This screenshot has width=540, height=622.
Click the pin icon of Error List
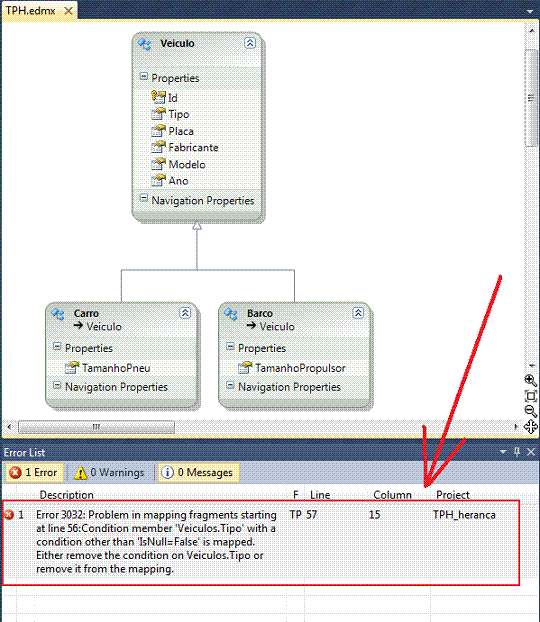coord(517,452)
